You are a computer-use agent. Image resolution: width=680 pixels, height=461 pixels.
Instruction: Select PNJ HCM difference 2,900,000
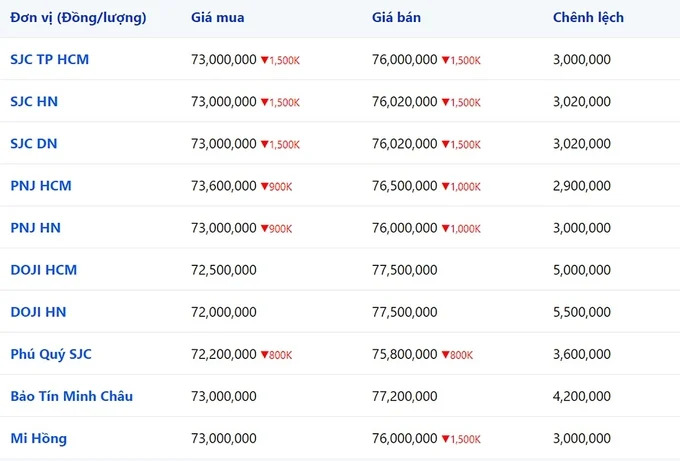[x=582, y=186]
